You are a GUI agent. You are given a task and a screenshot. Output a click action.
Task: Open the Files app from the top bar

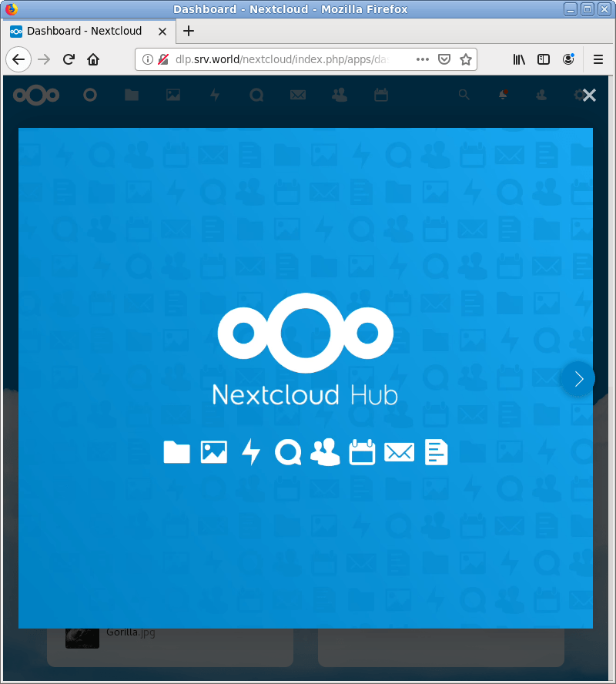(131, 94)
